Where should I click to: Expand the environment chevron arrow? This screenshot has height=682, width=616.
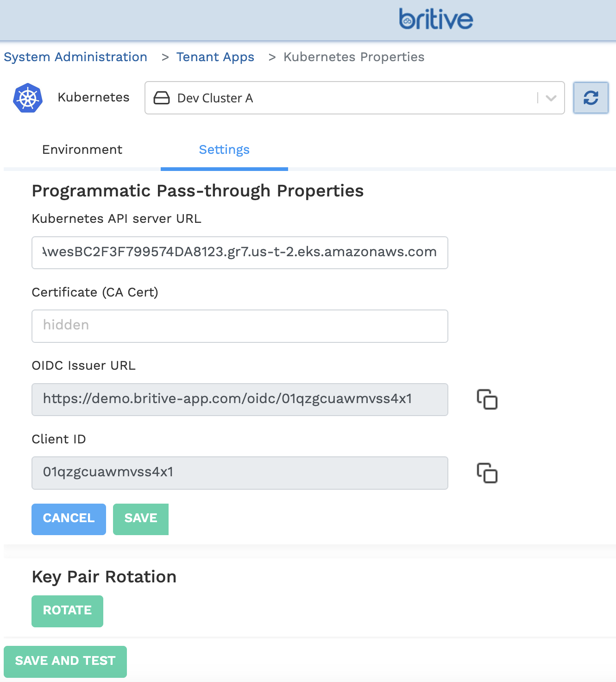pyautogui.click(x=551, y=98)
